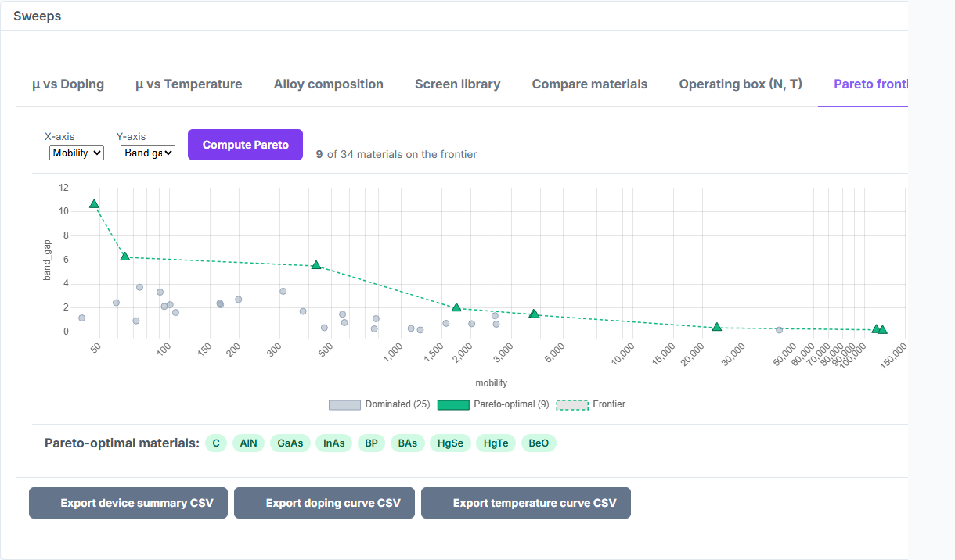Go to the Compare materials tab
955x560 pixels.
coord(590,84)
